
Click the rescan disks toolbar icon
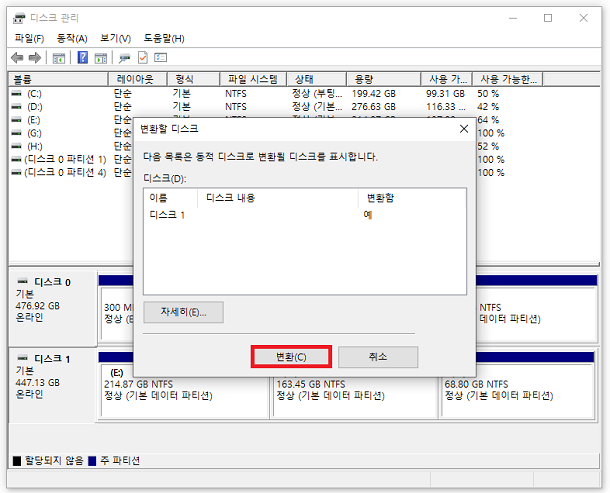coord(124,58)
